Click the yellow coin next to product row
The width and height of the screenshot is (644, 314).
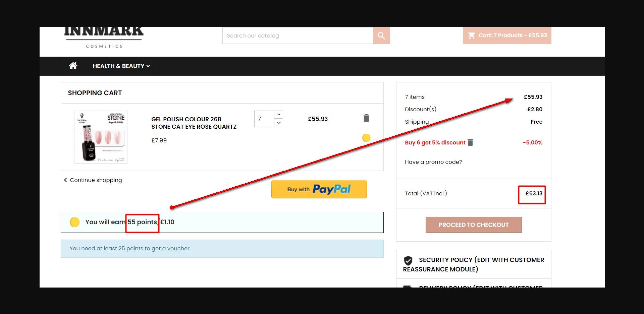click(x=366, y=138)
